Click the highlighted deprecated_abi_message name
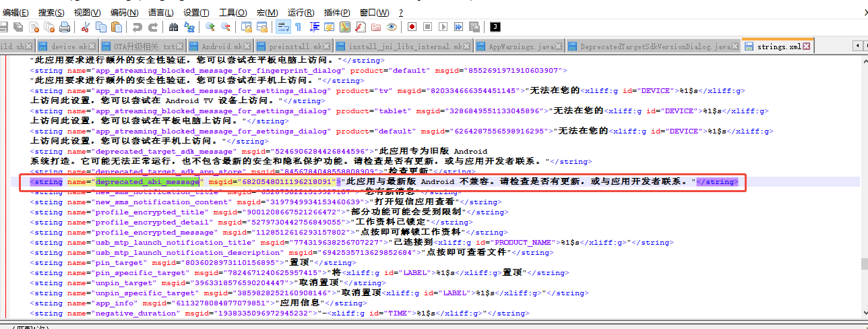The image size is (868, 329). [x=148, y=181]
